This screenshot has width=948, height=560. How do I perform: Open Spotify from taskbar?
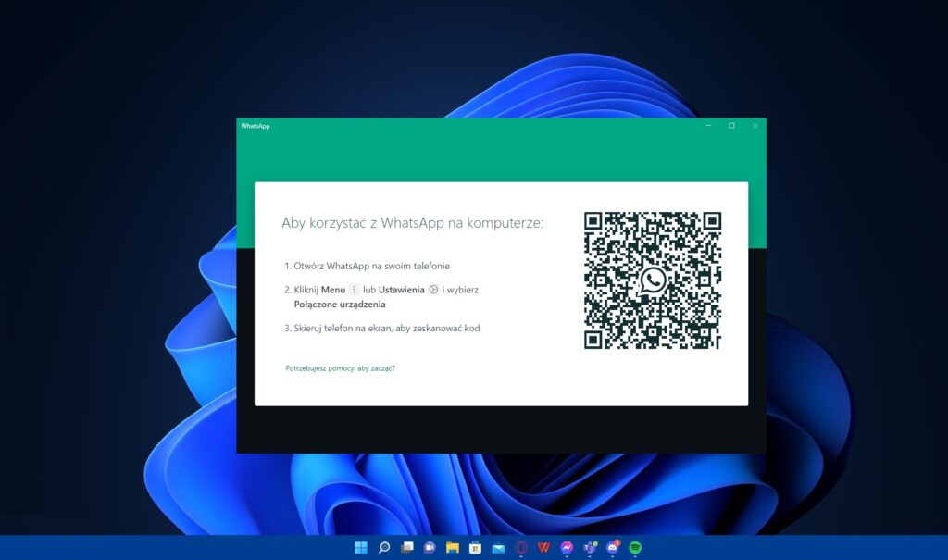tap(635, 548)
